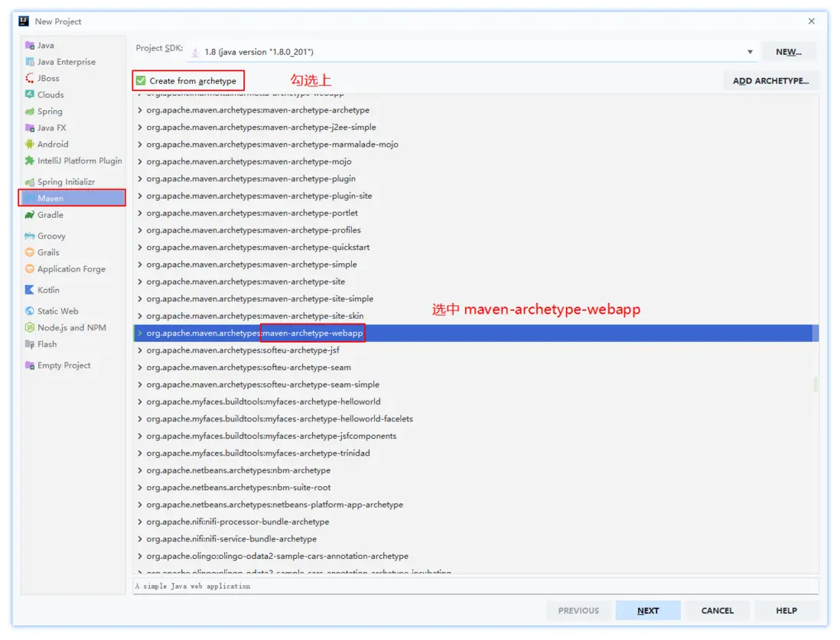840x640 pixels.
Task: Expand the softeu-archetype-jsf node
Action: [x=140, y=350]
